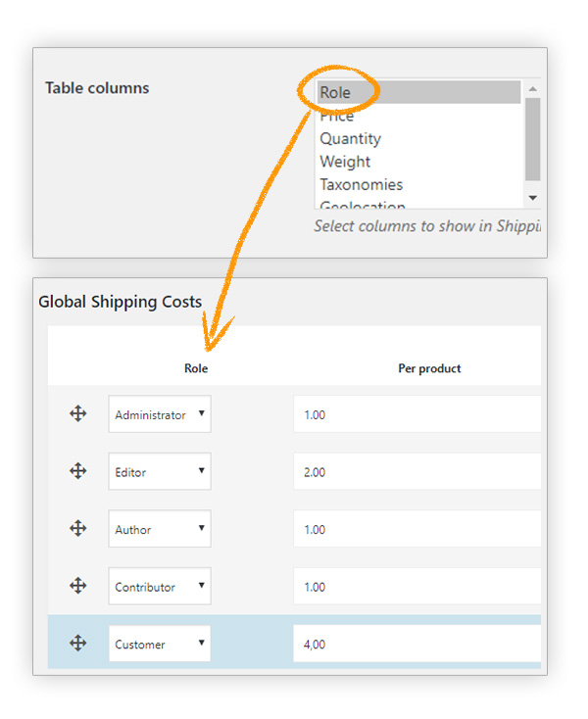Viewport: 588px width, 719px height.
Task: Select Taxonomies in columns list
Action: 417,184
